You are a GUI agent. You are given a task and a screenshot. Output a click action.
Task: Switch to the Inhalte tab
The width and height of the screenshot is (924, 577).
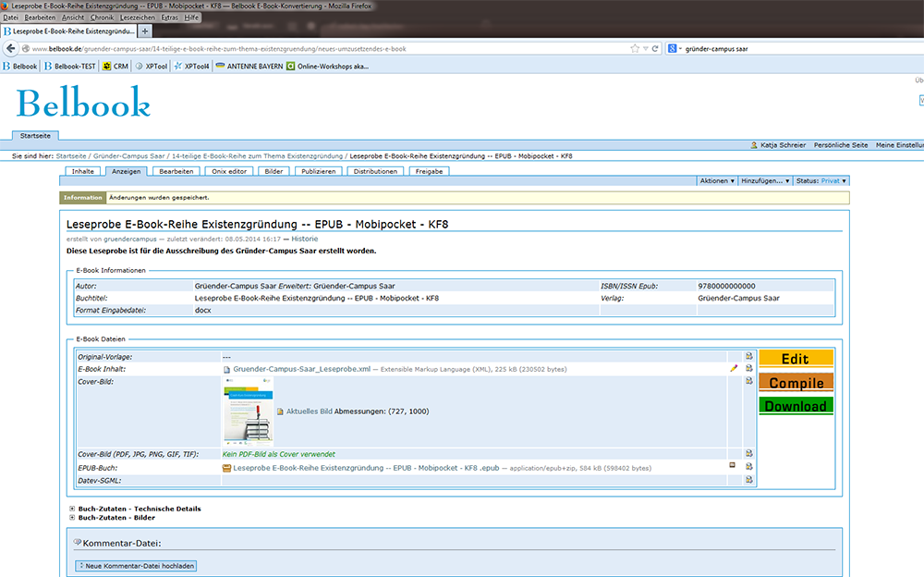(x=83, y=171)
